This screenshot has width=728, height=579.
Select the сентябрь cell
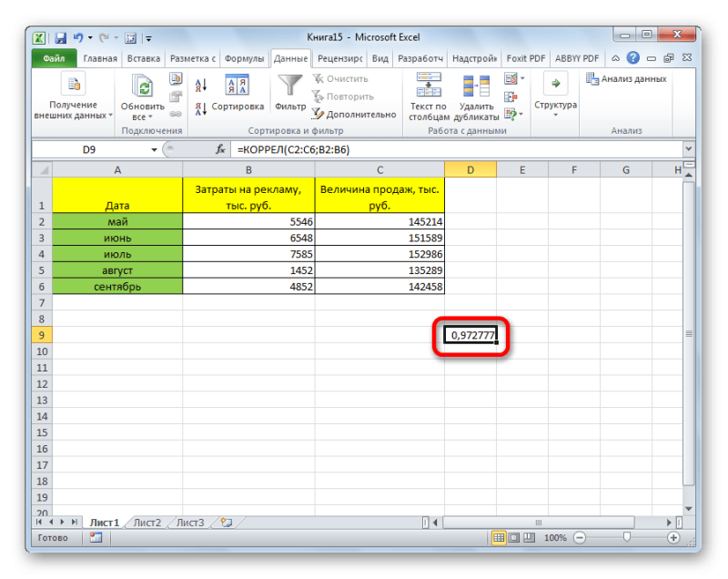point(117,287)
